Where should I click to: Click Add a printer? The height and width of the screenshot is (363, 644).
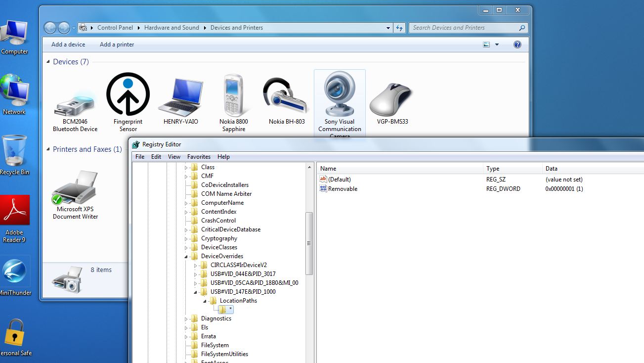click(117, 45)
